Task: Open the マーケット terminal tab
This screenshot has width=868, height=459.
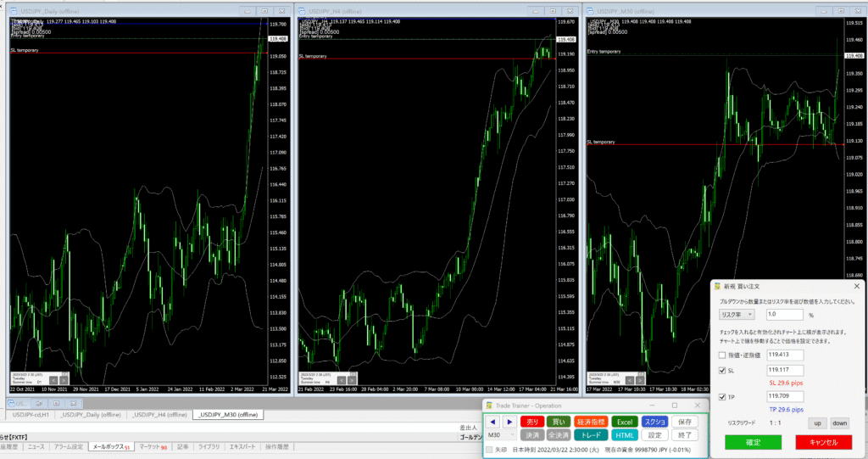Action: [153, 447]
